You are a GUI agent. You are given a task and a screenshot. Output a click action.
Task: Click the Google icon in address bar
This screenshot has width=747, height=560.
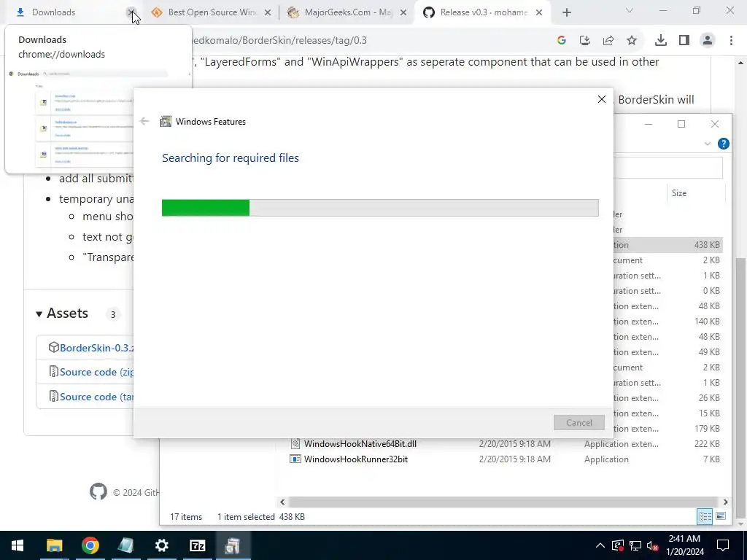[562, 41]
